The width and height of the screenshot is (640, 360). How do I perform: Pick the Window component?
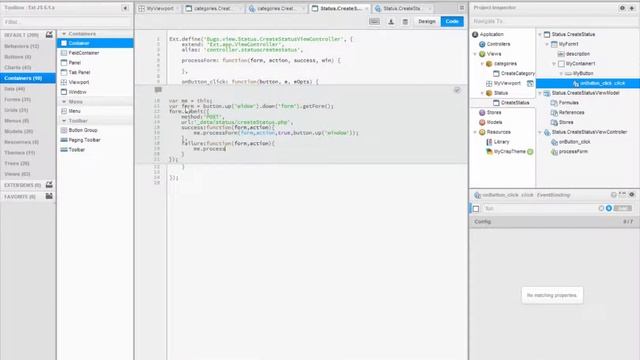click(x=95, y=92)
